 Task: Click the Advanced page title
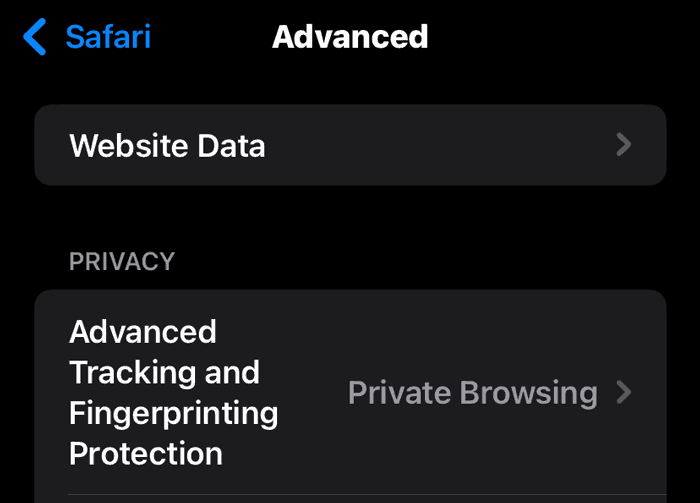350,37
